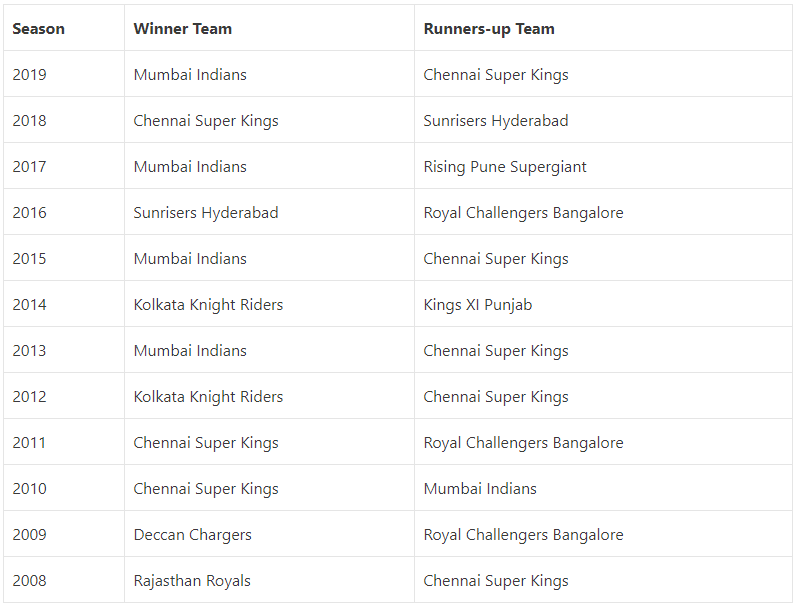The image size is (797, 604).
Task: Select Royal Challengers Bangalore in 2009 row
Action: (x=524, y=535)
